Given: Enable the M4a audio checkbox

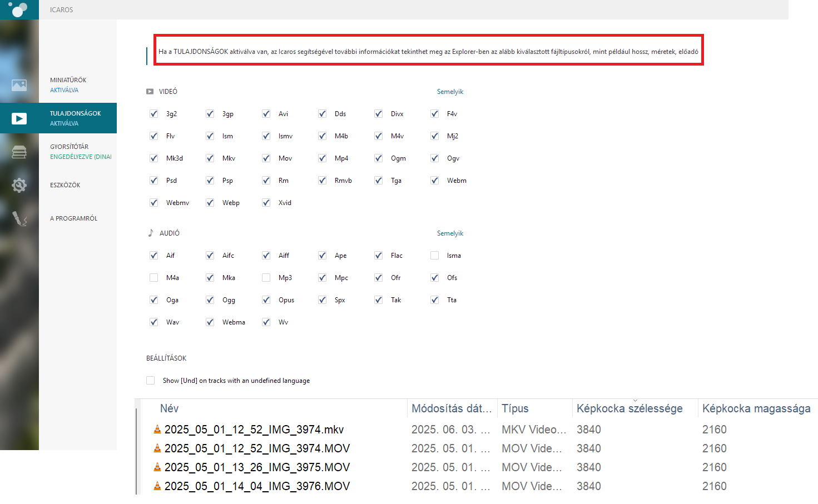Looking at the screenshot, I should point(154,278).
